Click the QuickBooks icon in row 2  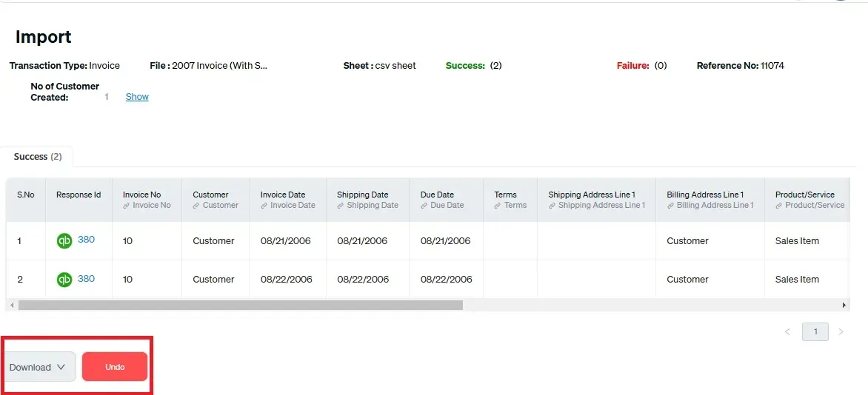click(x=64, y=279)
